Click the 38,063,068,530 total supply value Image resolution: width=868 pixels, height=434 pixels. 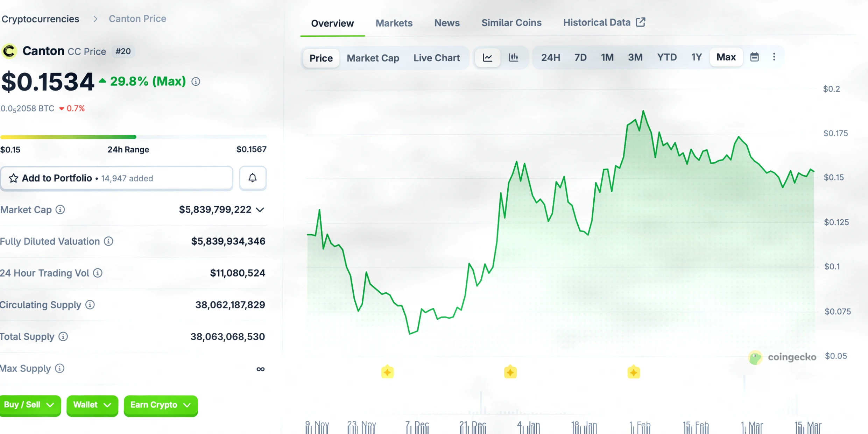[x=228, y=336]
